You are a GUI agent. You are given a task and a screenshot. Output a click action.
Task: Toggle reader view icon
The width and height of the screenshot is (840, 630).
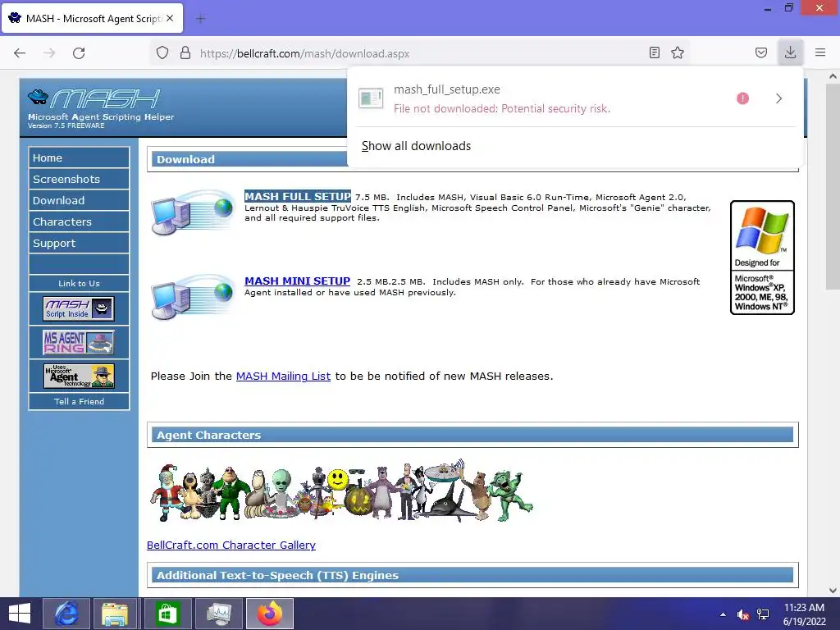(654, 52)
